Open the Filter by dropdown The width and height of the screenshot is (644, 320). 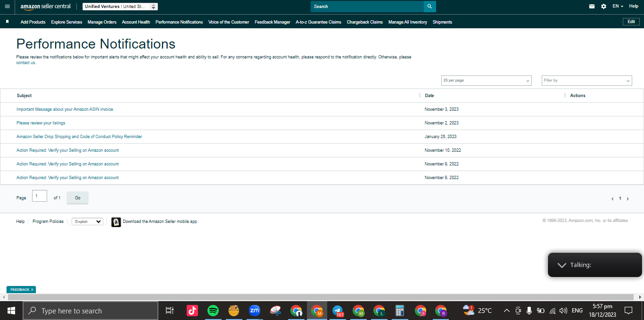coord(587,81)
